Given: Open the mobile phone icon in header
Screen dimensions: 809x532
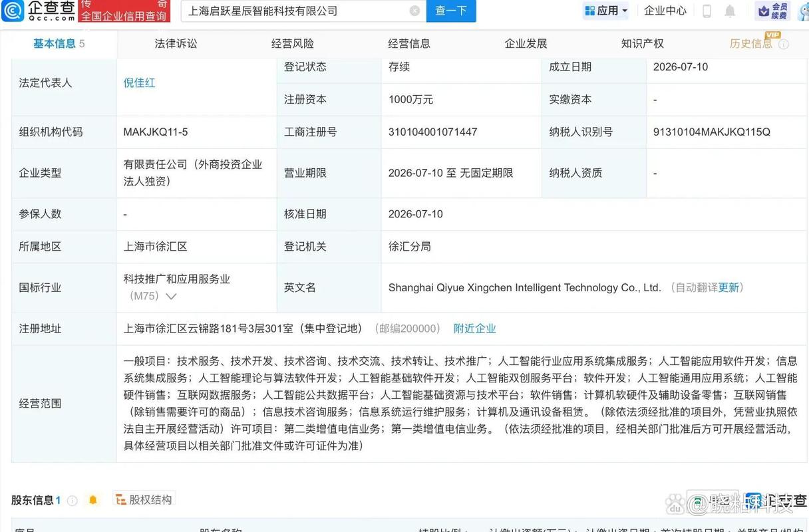Looking at the screenshot, I should coord(707,11).
